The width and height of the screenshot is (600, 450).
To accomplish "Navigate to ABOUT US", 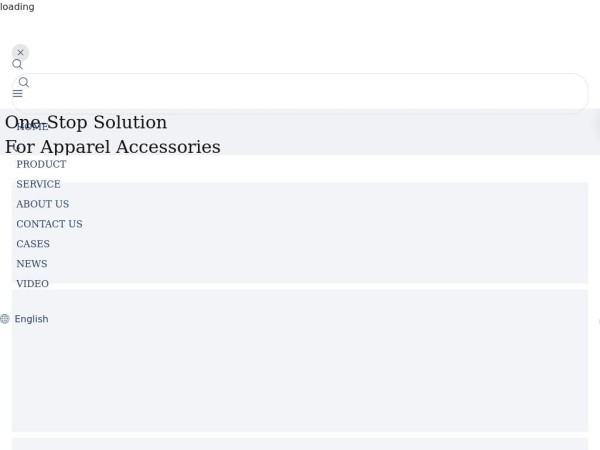I will 42,204.
